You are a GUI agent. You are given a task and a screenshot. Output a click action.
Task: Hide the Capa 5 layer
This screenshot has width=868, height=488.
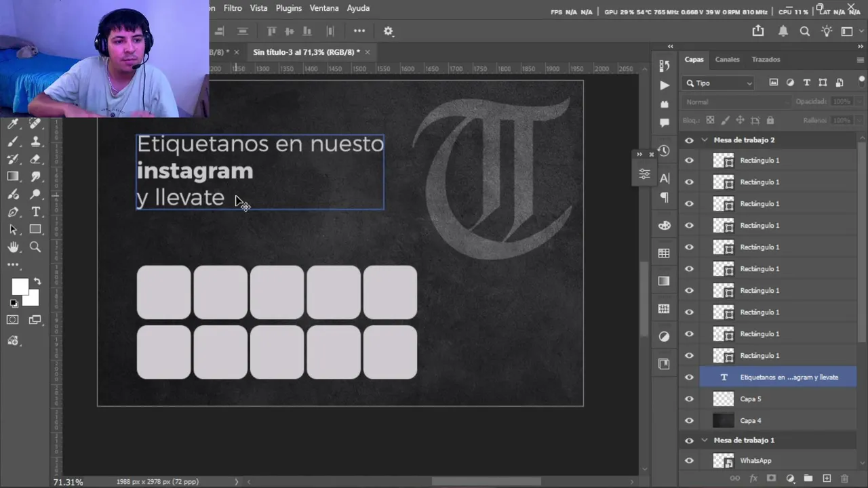click(689, 399)
